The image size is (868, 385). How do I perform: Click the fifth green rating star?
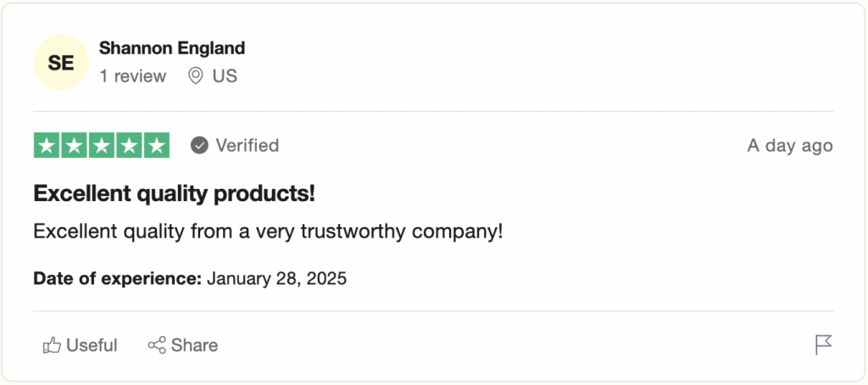pyautogui.click(x=156, y=146)
